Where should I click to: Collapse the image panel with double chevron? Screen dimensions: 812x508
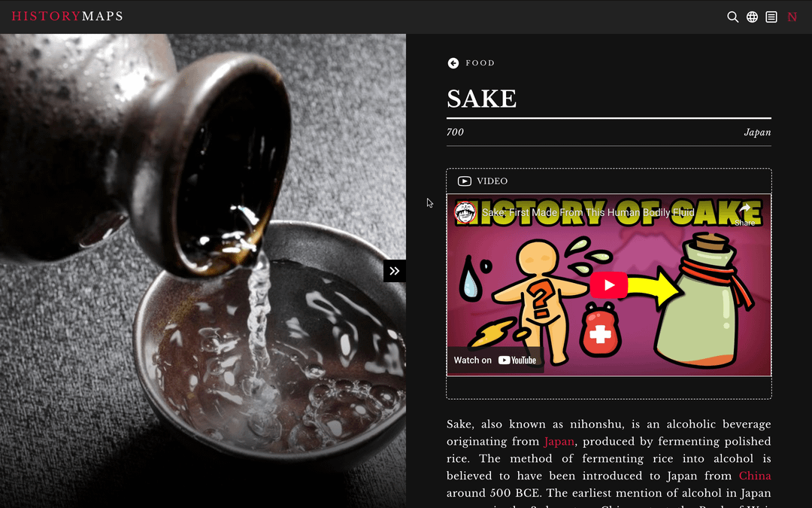[x=395, y=271]
